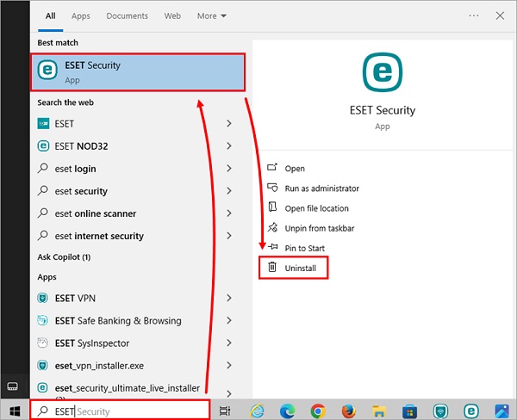Click the magnifier icon beside eset login
The image size is (517, 420).
[x=43, y=169]
